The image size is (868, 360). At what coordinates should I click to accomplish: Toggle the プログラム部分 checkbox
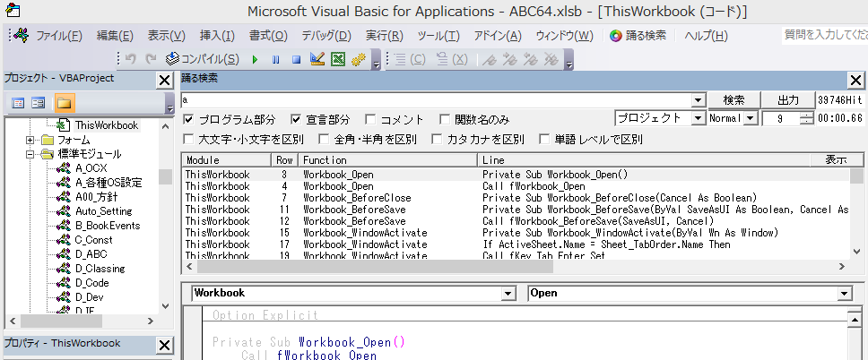tap(189, 119)
